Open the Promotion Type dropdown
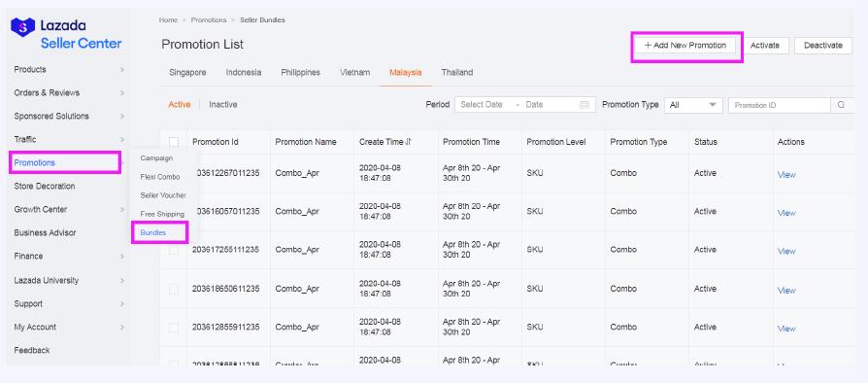This screenshot has height=383, width=868. tap(693, 105)
